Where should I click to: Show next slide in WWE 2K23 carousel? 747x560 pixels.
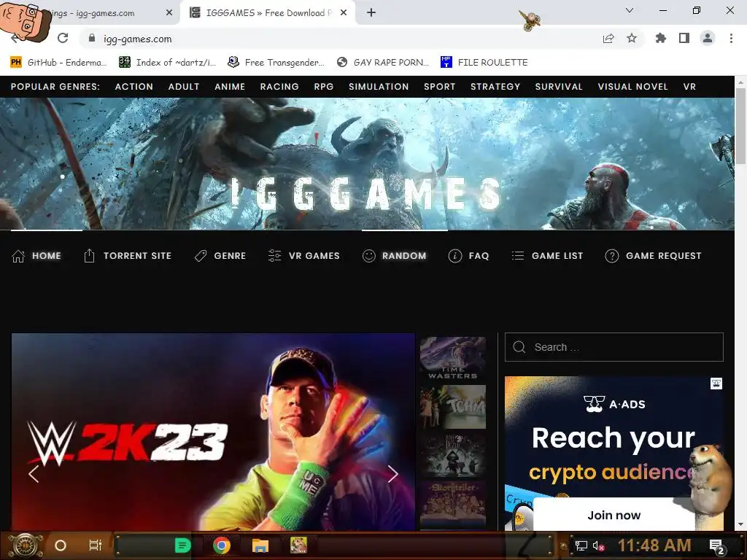pos(392,474)
